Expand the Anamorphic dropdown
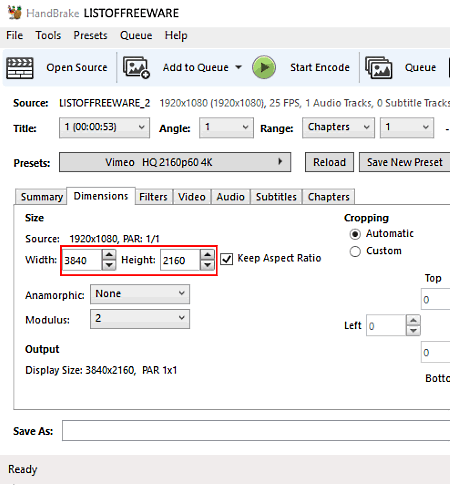This screenshot has height=485, width=450. pyautogui.click(x=140, y=294)
